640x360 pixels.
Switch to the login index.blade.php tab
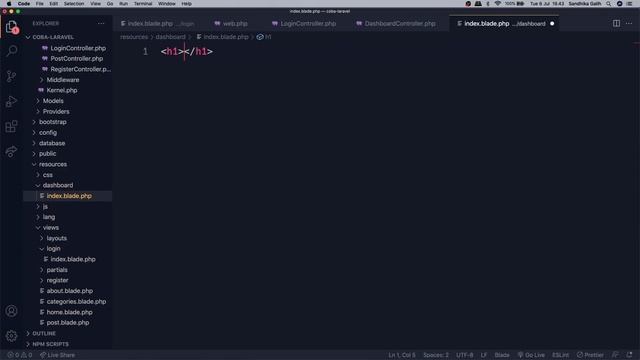point(158,24)
